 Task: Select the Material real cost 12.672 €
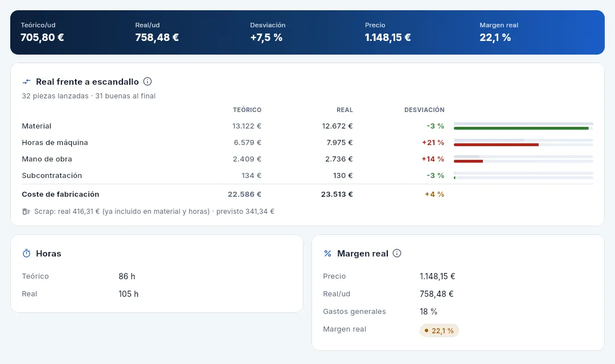pos(337,126)
